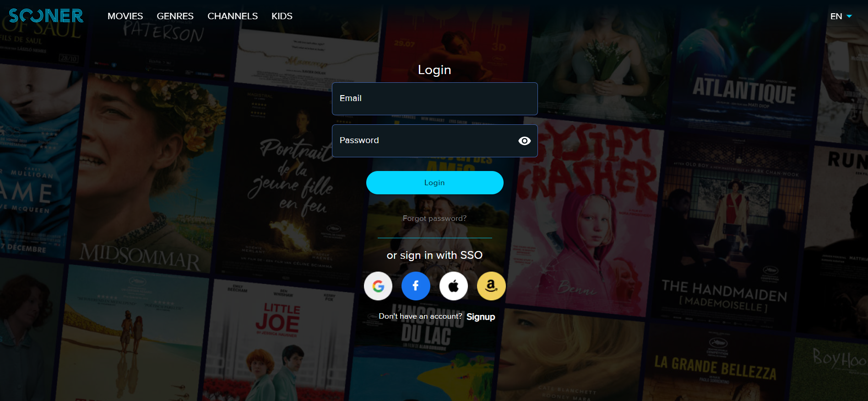This screenshot has height=401, width=868.
Task: Sign in with Apple icon
Action: coord(454,286)
